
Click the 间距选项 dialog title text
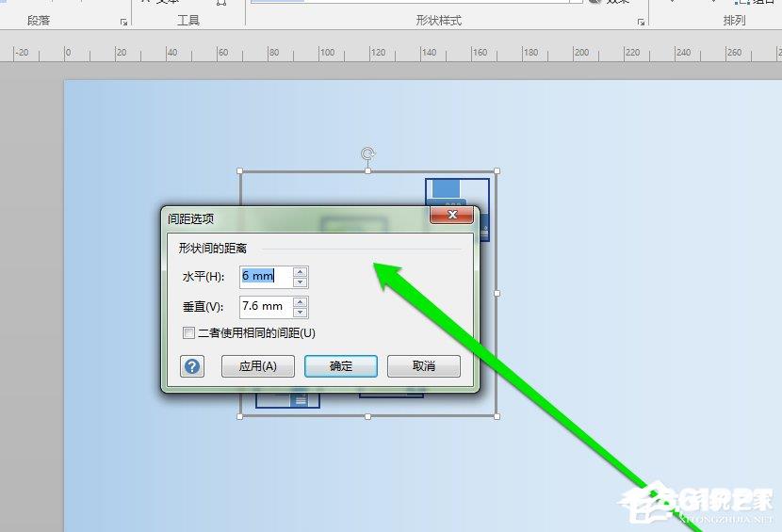point(191,218)
